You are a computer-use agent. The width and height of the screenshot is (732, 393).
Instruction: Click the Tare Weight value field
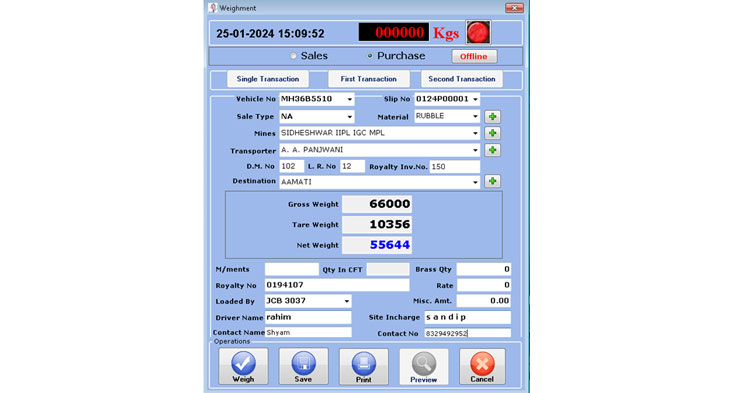[x=377, y=225]
